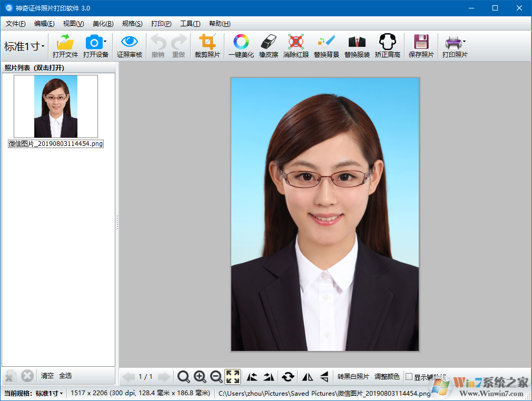Viewport: 532px width, 401px height.
Task: Enable the Show Guide Lines (显示辅助线) checkbox
Action: 409,377
